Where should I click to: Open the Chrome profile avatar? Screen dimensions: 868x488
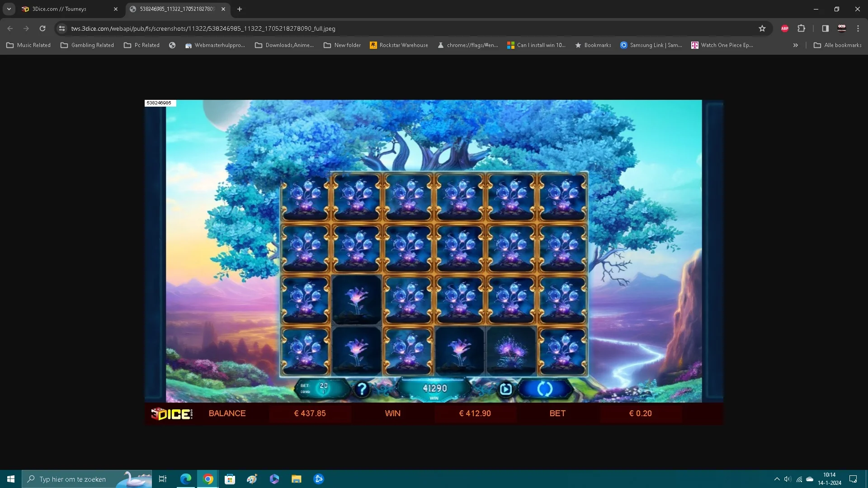pyautogui.click(x=842, y=28)
